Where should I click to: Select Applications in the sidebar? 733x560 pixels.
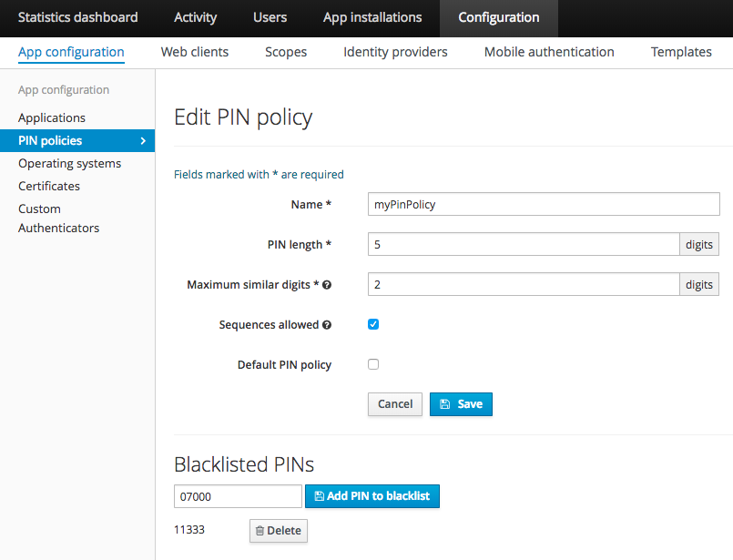(x=52, y=117)
